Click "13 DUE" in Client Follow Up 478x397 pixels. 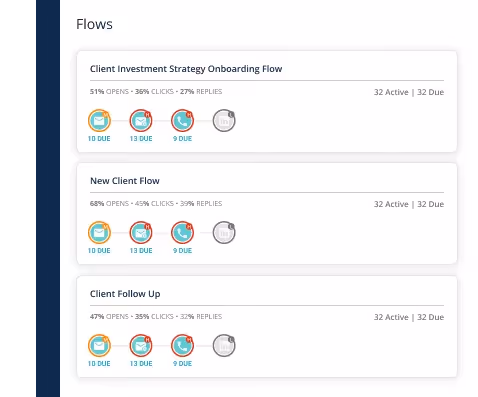tap(141, 364)
